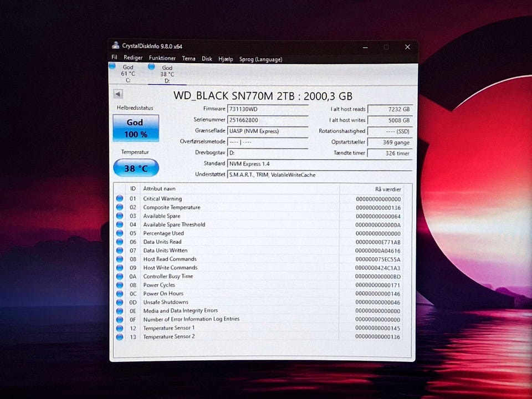532x399 pixels.
Task: Click the ID column header
Action: [x=132, y=188]
